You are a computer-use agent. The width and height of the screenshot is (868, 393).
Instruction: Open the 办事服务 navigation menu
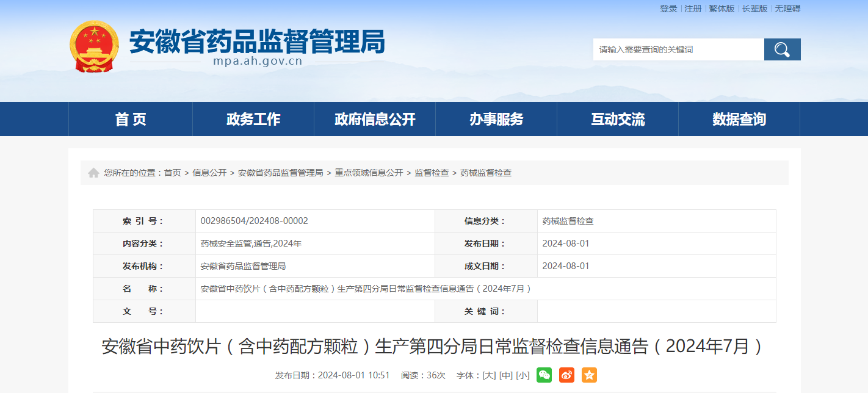point(496,119)
